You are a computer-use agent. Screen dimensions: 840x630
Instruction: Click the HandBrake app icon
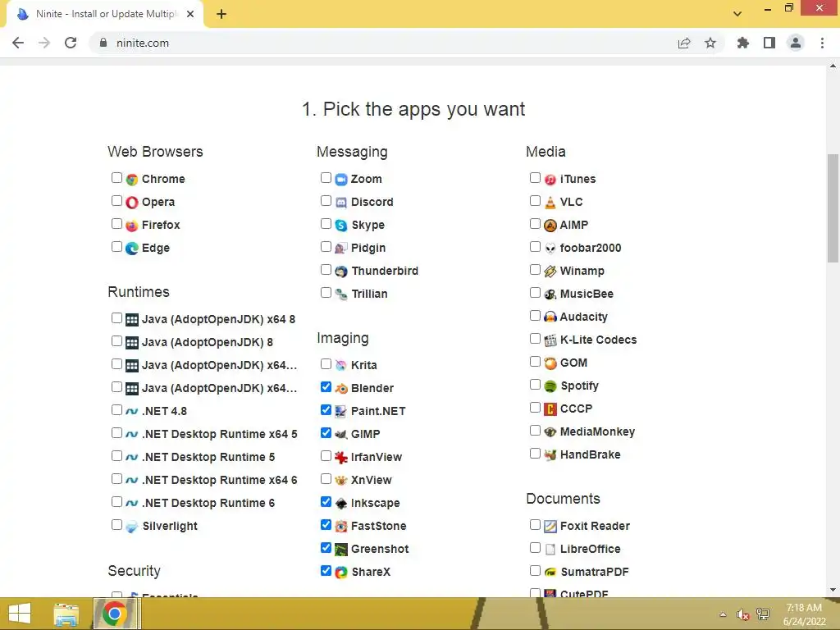(x=550, y=455)
